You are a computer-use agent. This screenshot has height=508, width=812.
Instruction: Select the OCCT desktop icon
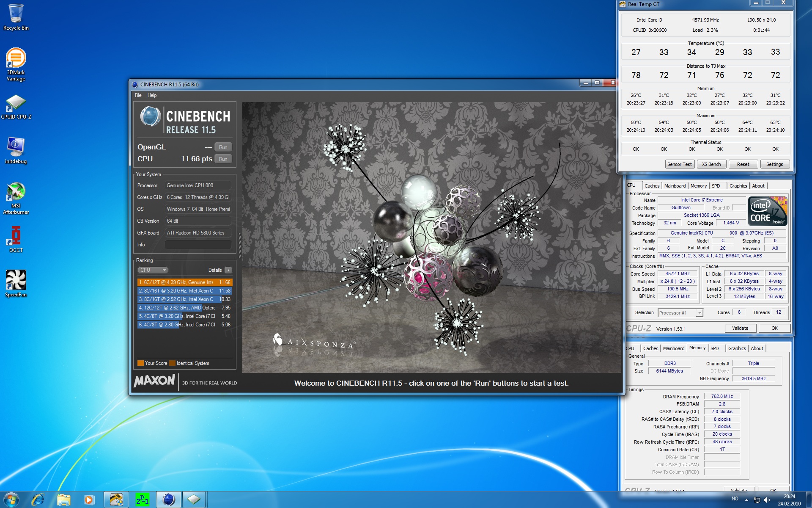[x=16, y=239]
